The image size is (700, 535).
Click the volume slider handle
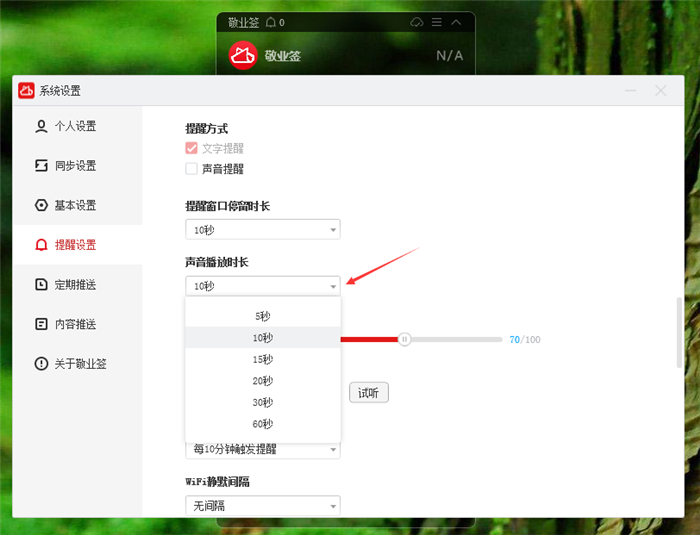tap(404, 339)
